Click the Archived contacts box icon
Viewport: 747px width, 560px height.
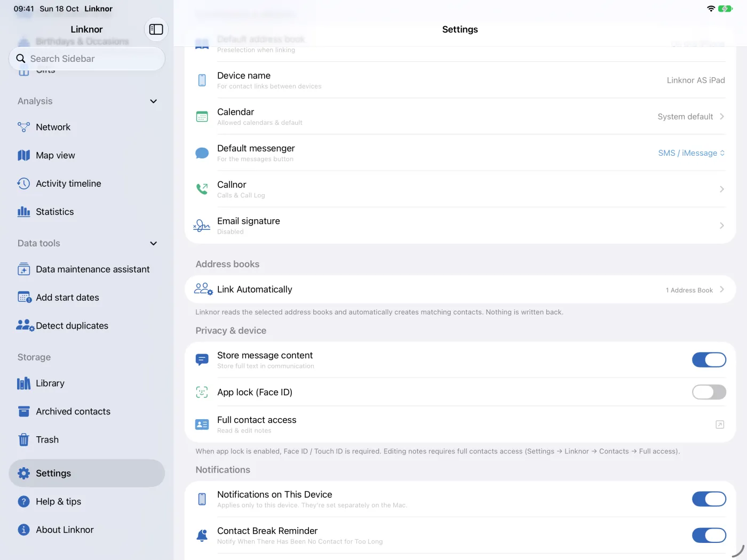click(23, 412)
